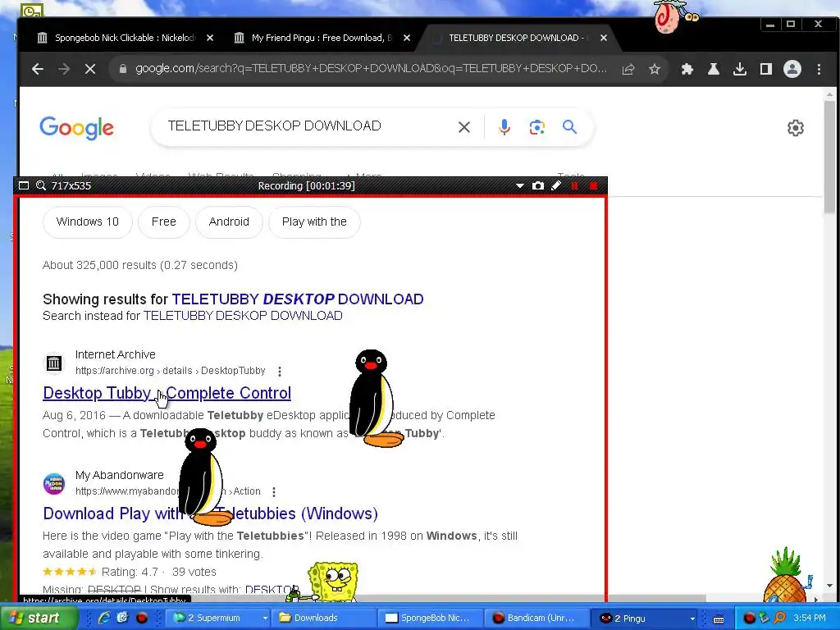This screenshot has width=840, height=630.
Task: Search by image with the camera lens icon
Action: tap(536, 127)
